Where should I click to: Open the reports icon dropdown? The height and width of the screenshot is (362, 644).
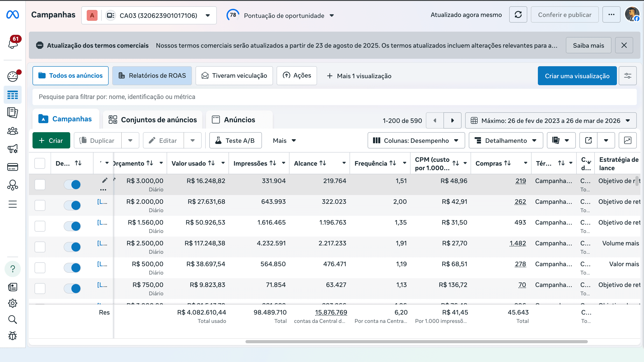[x=561, y=140]
